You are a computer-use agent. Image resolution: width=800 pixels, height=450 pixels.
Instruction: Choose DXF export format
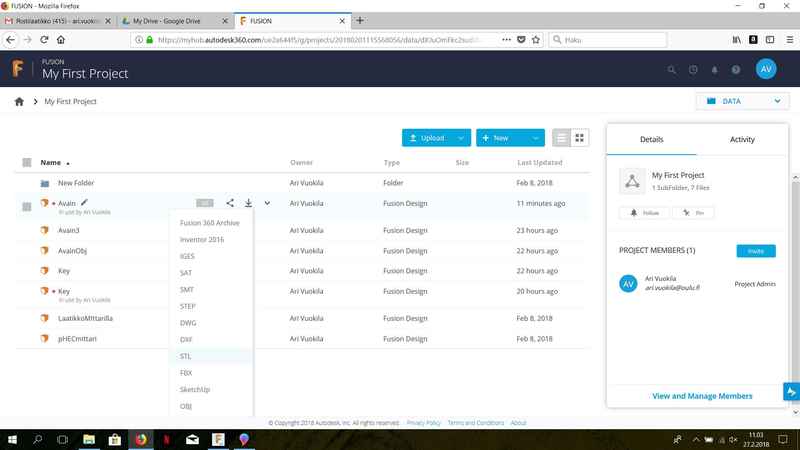click(186, 339)
